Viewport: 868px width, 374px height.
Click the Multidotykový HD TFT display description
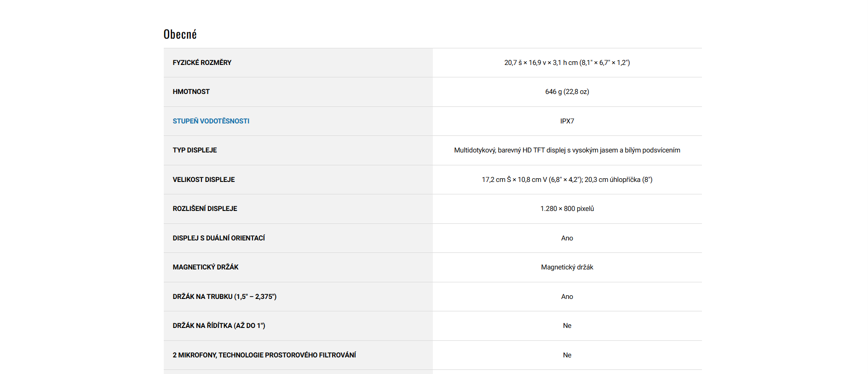(567, 150)
